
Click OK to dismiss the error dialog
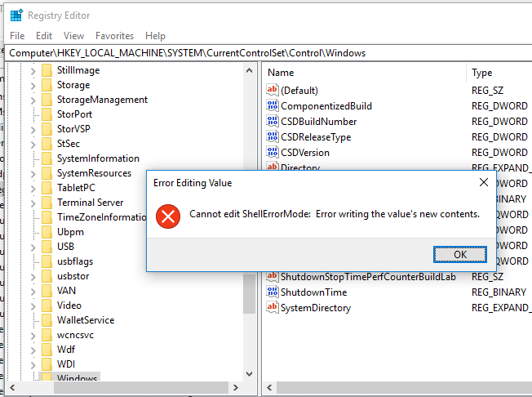tap(459, 254)
